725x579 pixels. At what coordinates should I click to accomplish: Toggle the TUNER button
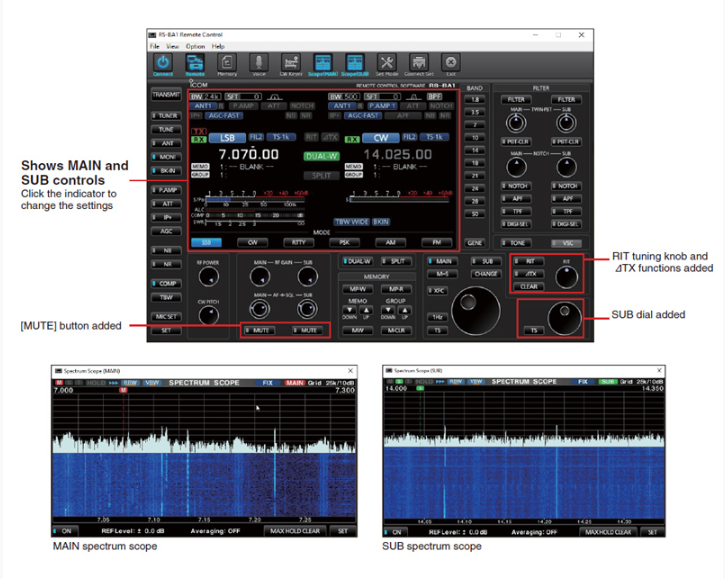(166, 116)
